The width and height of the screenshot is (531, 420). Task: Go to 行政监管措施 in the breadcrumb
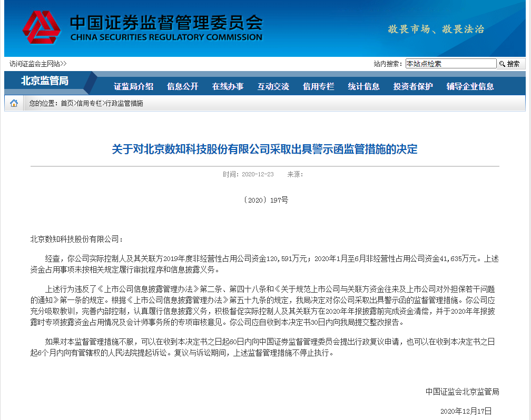point(124,104)
